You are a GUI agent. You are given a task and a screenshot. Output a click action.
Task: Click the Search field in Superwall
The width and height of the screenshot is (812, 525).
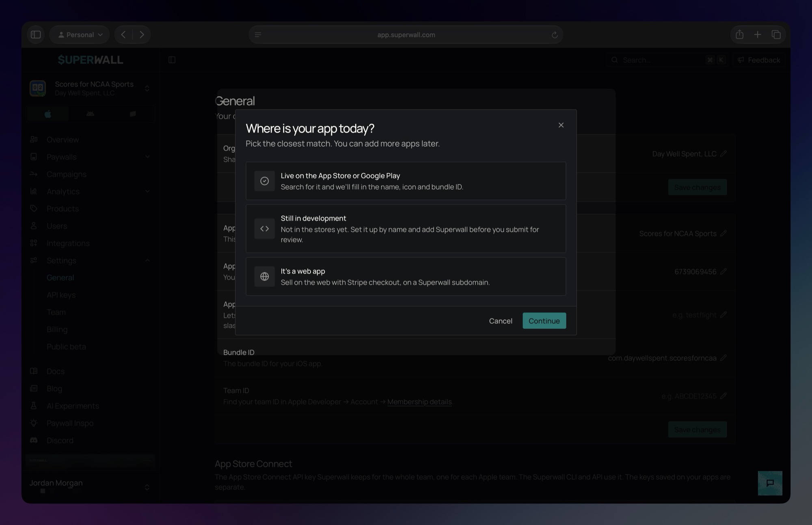[667, 60]
